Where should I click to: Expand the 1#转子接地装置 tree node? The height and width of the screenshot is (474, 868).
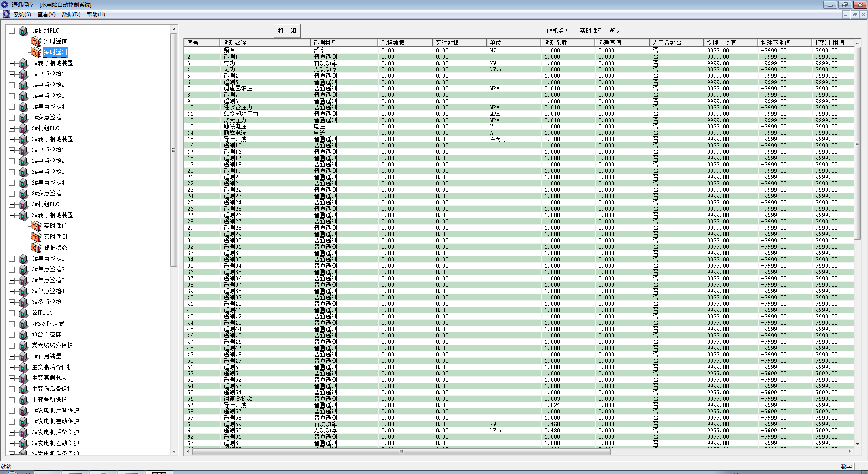(12, 63)
